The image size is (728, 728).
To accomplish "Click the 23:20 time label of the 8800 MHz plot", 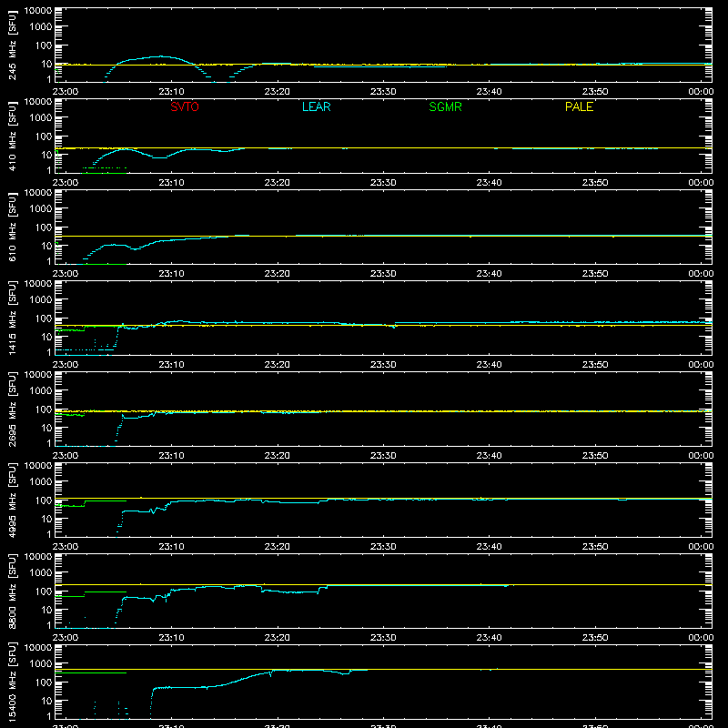I will [278, 638].
